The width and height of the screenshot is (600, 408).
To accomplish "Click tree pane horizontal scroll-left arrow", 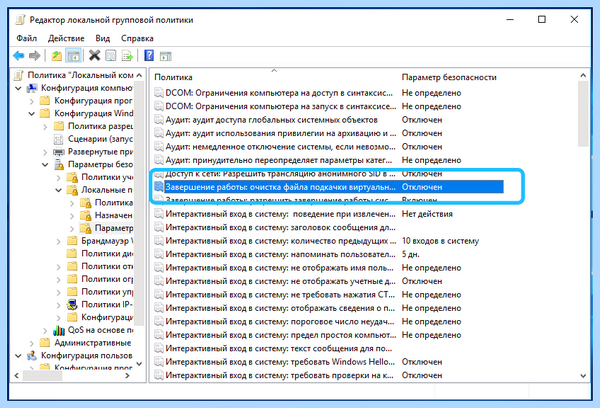I will click(x=16, y=376).
